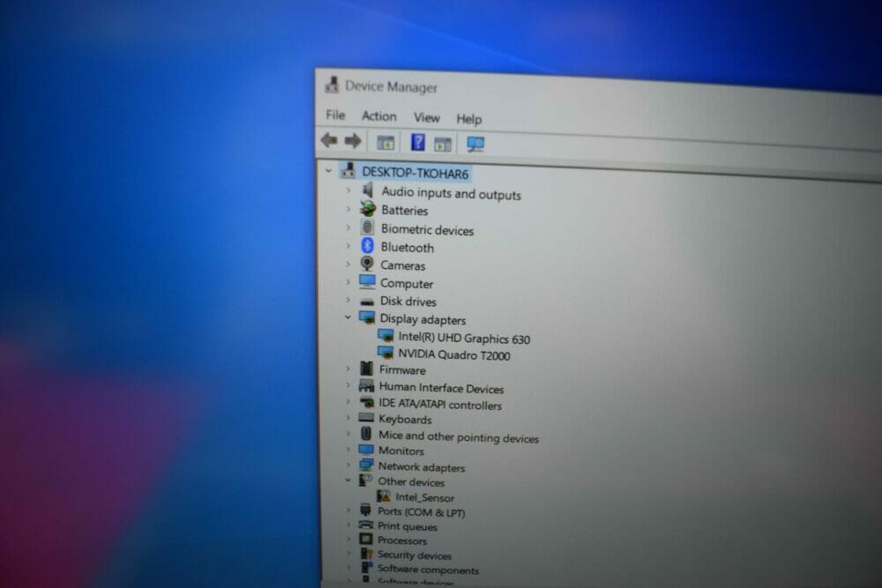
Task: Open the Action menu
Action: click(x=378, y=116)
